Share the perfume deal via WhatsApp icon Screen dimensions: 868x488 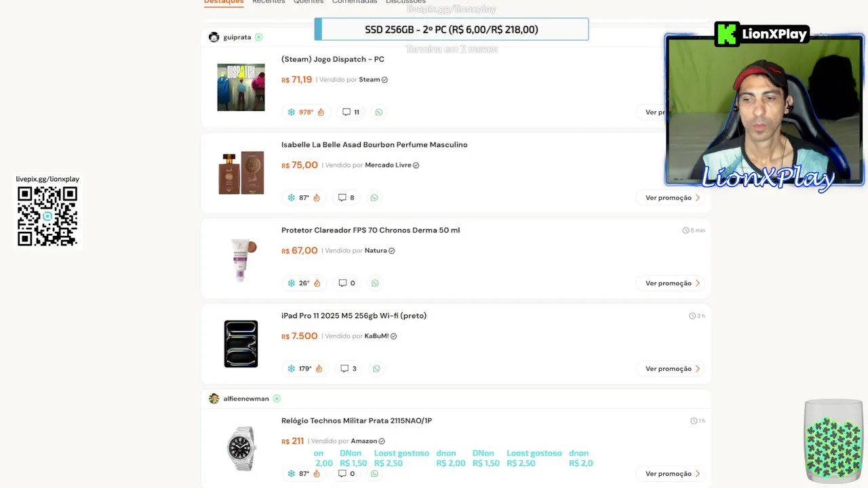(x=374, y=197)
